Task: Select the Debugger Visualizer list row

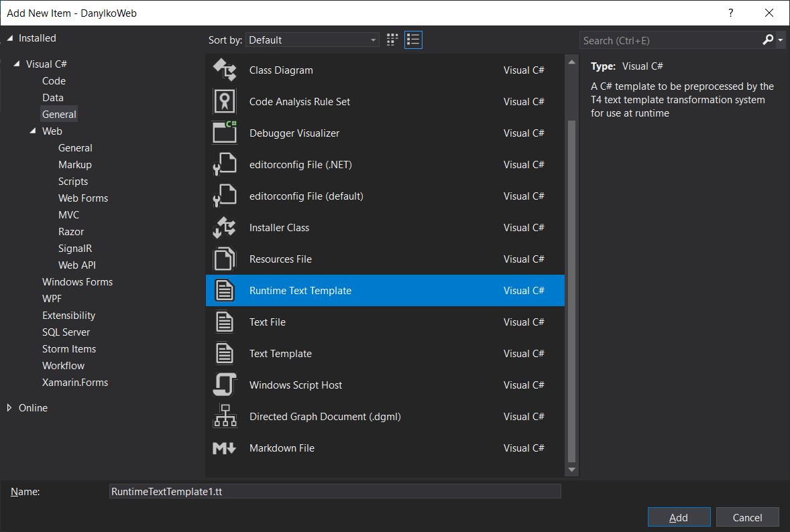Action: point(386,133)
